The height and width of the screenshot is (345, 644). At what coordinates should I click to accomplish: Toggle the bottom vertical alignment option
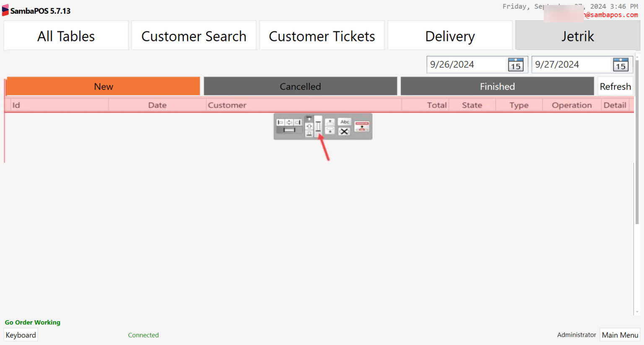(x=309, y=134)
